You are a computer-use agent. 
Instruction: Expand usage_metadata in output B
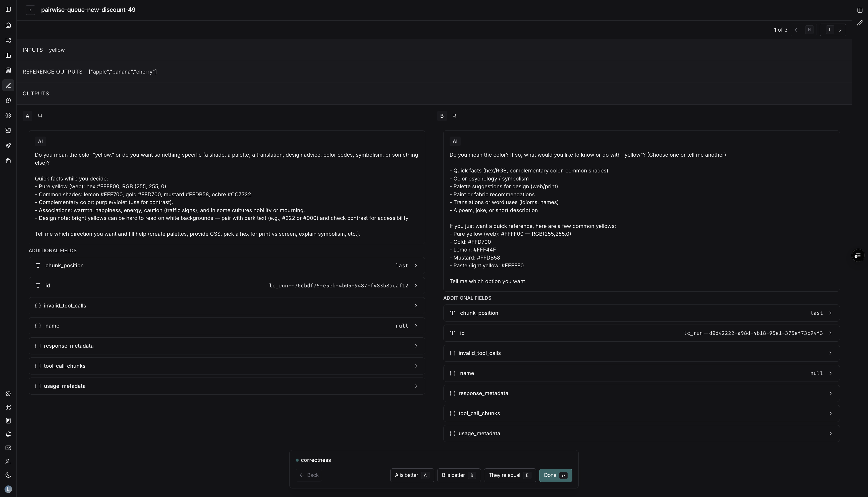click(641, 433)
